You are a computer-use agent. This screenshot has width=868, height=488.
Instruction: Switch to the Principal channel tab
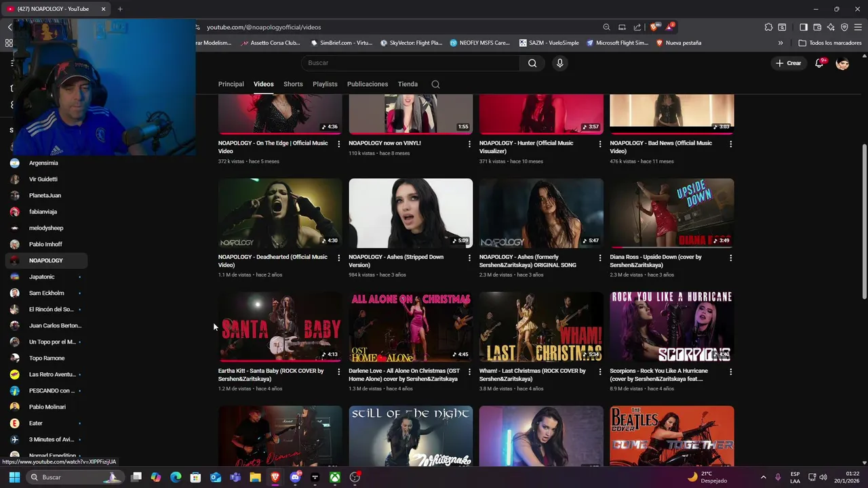[x=231, y=84]
